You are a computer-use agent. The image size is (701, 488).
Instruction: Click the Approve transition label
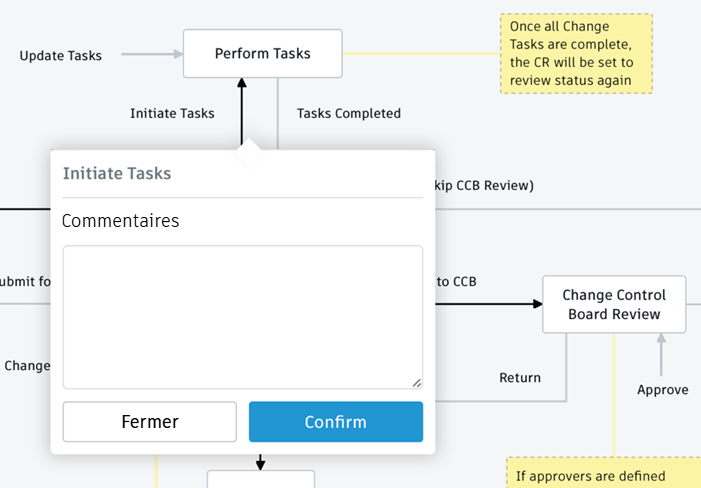[663, 390]
